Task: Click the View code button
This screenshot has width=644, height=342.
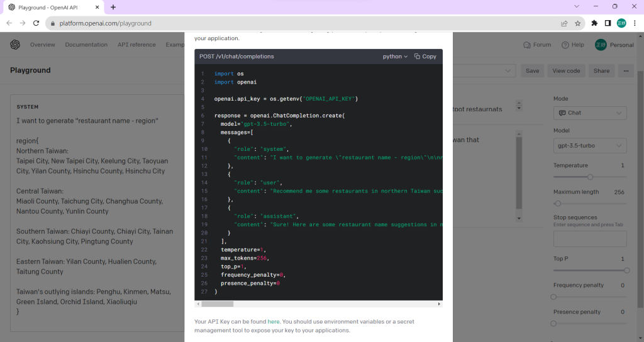Action: coord(566,70)
